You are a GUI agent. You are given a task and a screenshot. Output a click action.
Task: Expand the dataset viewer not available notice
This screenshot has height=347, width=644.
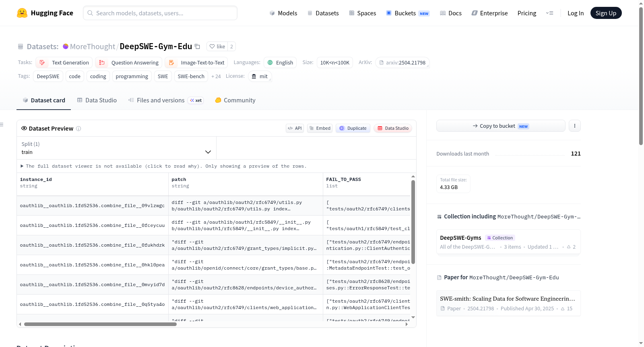click(163, 166)
